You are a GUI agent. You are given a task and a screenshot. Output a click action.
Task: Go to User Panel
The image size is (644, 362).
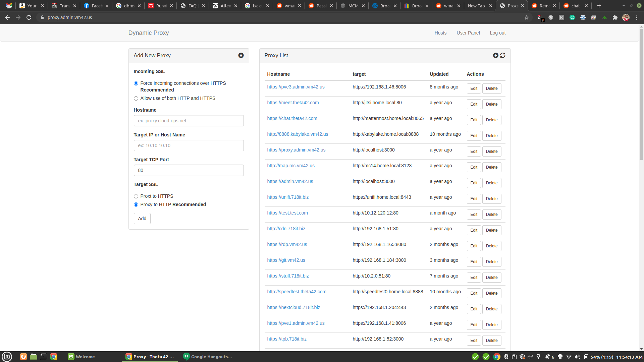(x=468, y=33)
